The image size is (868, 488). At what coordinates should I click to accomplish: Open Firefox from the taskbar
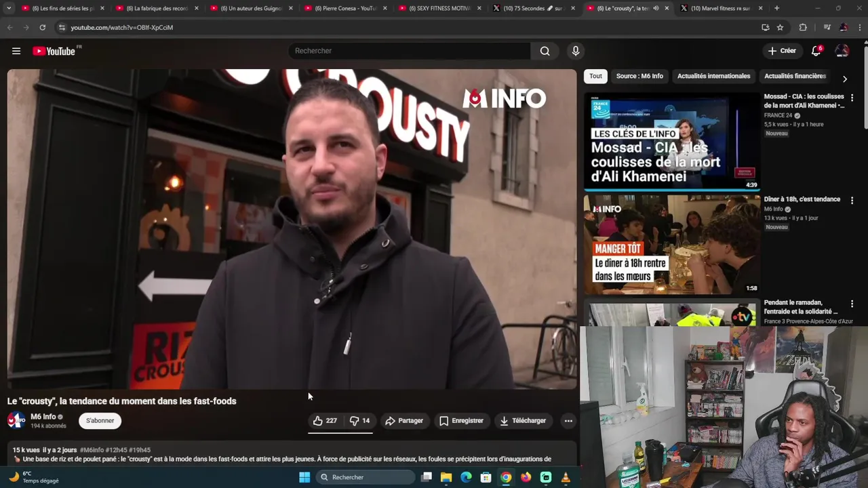526,477
